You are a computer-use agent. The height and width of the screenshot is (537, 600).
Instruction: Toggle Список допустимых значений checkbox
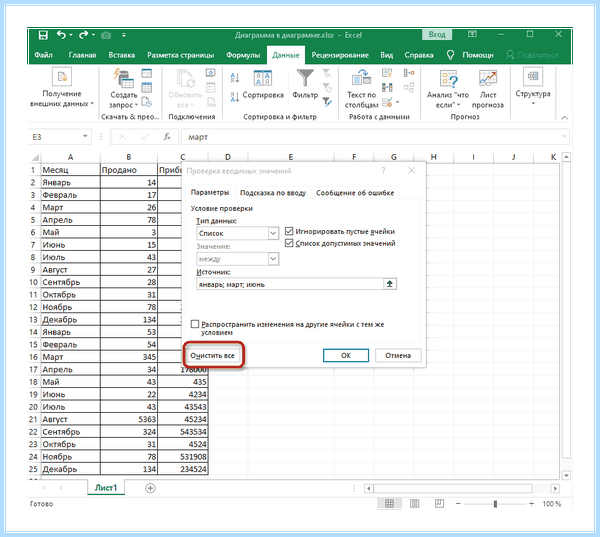[289, 243]
